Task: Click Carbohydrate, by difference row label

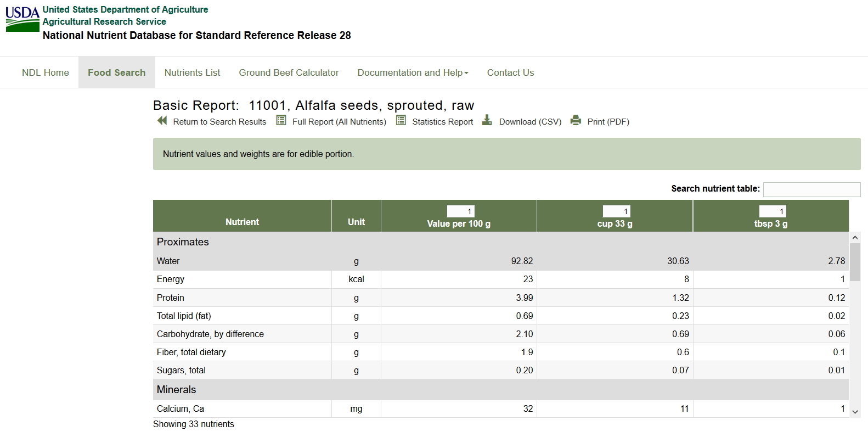Action: (210, 334)
